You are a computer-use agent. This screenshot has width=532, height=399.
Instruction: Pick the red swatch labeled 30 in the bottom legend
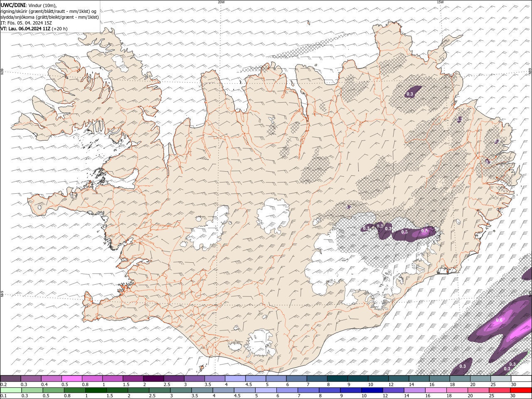pos(521,390)
